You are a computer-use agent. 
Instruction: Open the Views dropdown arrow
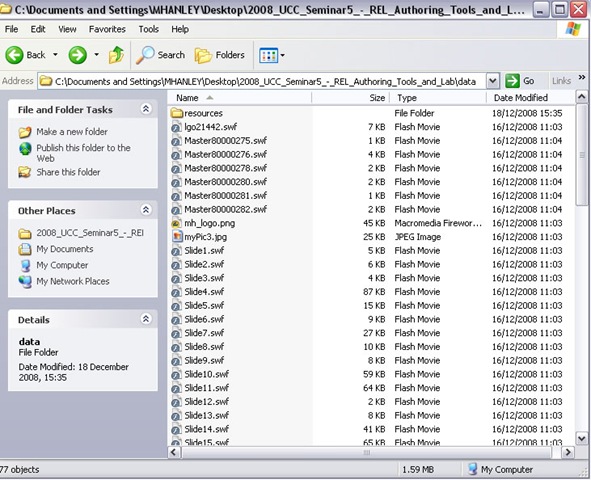coord(282,55)
